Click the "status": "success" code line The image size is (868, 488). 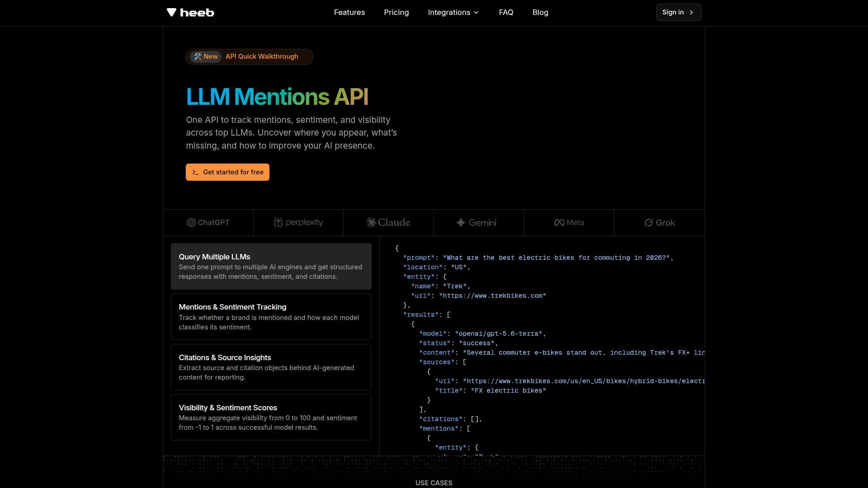point(458,343)
